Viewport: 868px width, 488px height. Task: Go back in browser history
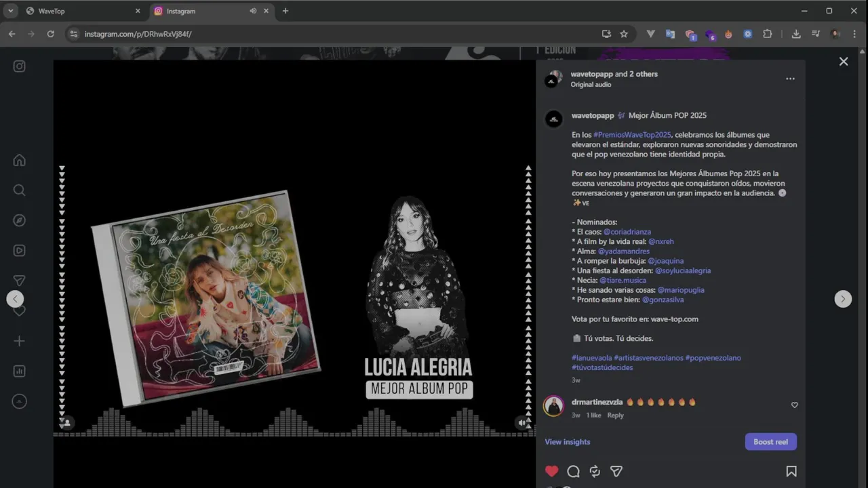coord(12,34)
